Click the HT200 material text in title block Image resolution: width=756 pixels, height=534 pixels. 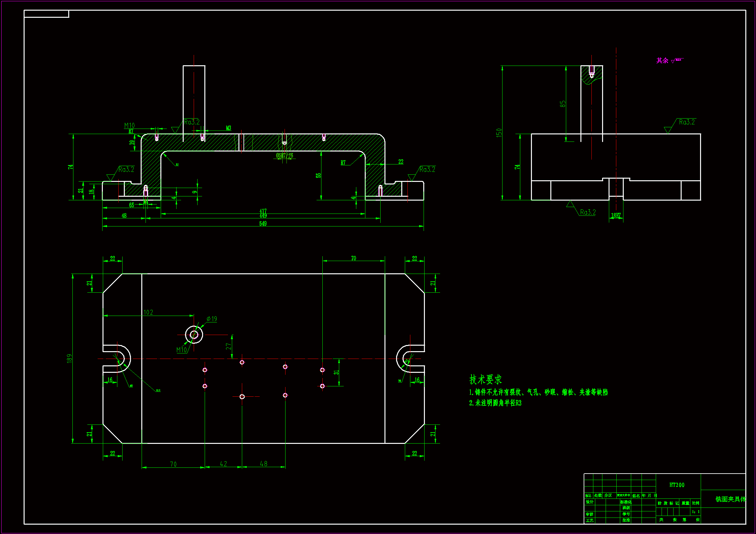[x=677, y=485]
